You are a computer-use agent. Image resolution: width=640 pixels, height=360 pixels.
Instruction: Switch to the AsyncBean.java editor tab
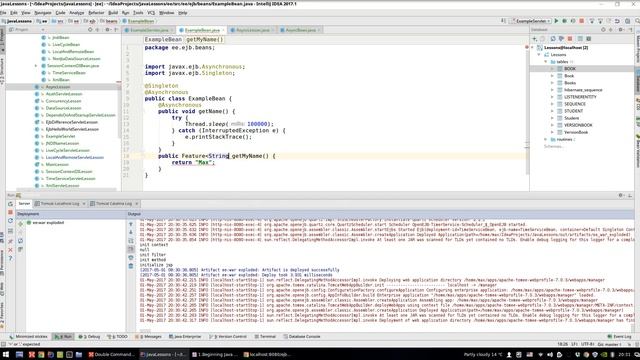click(300, 30)
